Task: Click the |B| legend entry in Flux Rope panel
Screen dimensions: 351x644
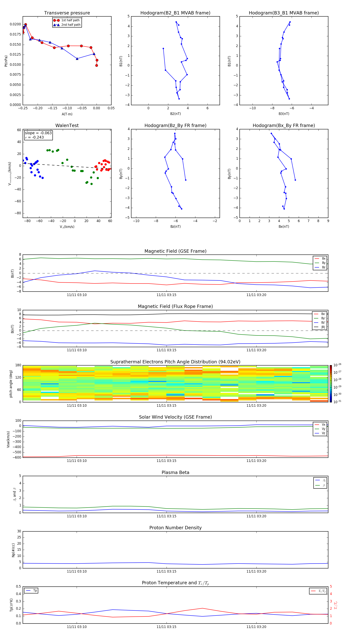Action: (x=320, y=327)
